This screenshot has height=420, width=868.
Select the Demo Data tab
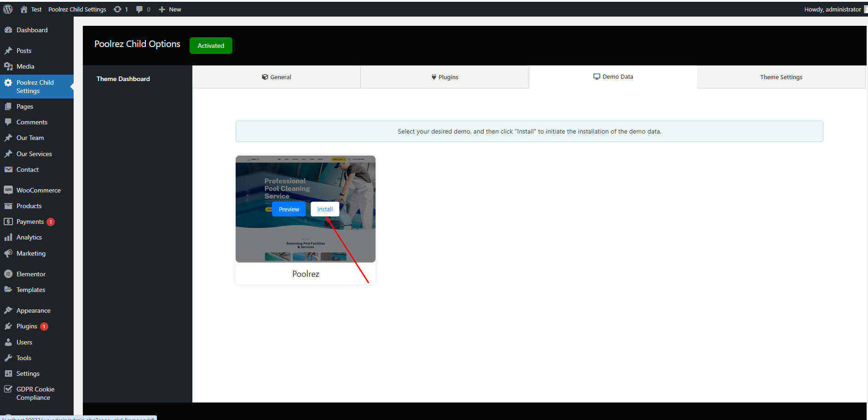[613, 76]
